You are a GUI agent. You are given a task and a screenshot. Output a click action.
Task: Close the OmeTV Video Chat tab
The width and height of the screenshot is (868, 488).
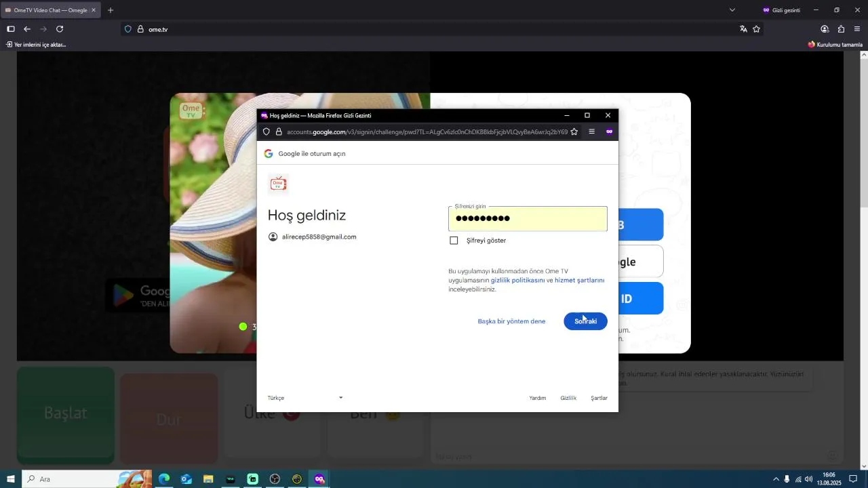[94, 10]
